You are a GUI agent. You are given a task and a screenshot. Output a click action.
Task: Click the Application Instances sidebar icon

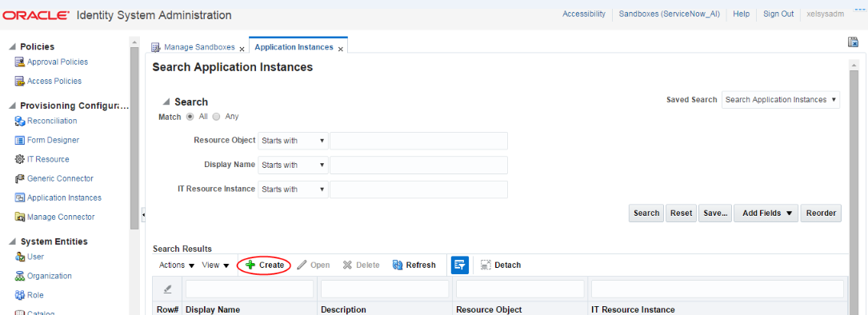[19, 197]
